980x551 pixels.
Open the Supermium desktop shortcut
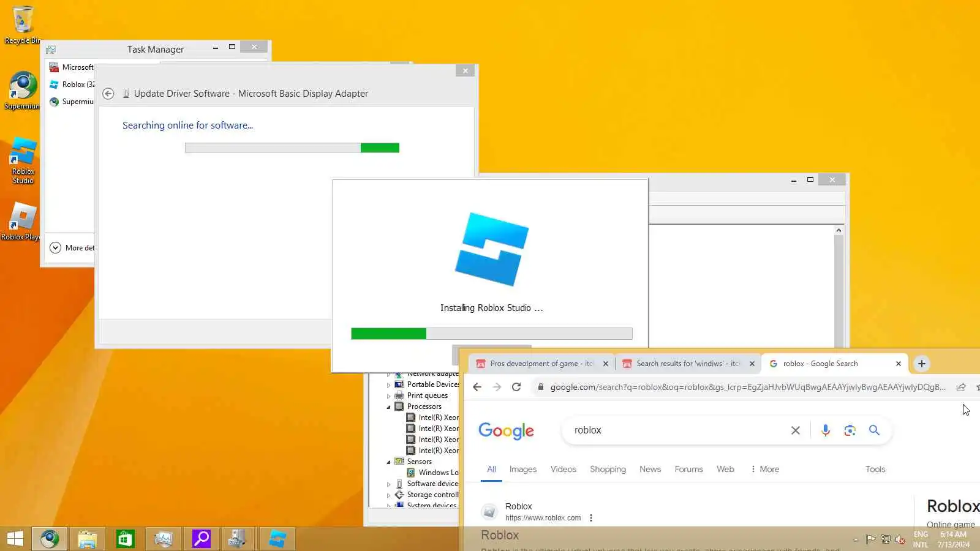22,91
